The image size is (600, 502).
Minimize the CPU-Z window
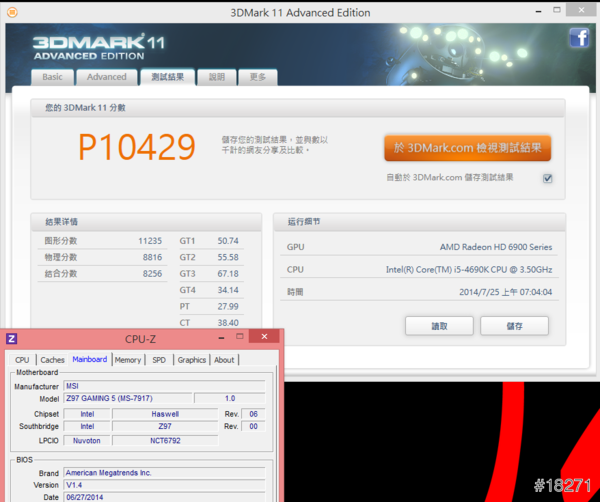(221, 338)
